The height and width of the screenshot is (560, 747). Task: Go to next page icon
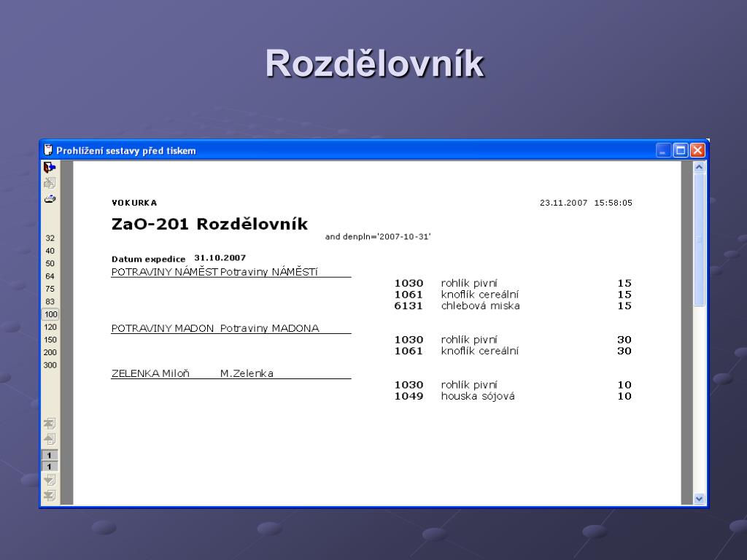tap(50, 480)
